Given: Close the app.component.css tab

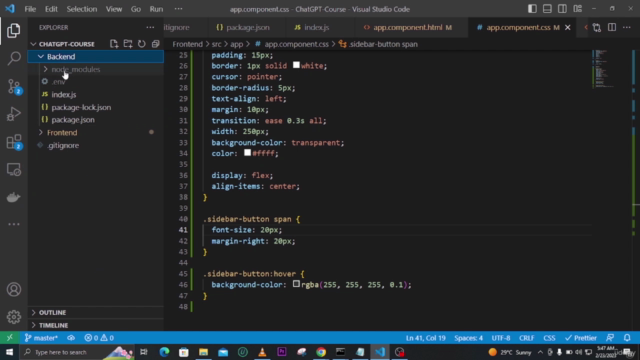Looking at the screenshot, I should click(x=567, y=27).
